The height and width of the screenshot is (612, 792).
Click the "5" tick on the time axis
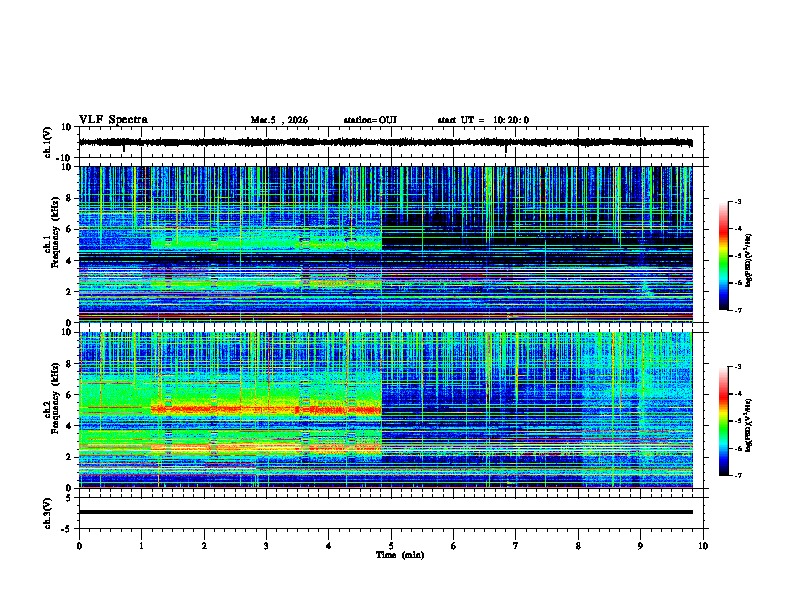tap(391, 546)
